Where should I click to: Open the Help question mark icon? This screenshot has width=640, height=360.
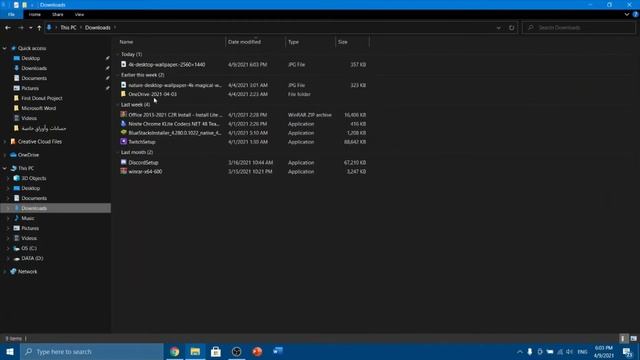pyautogui.click(x=635, y=14)
